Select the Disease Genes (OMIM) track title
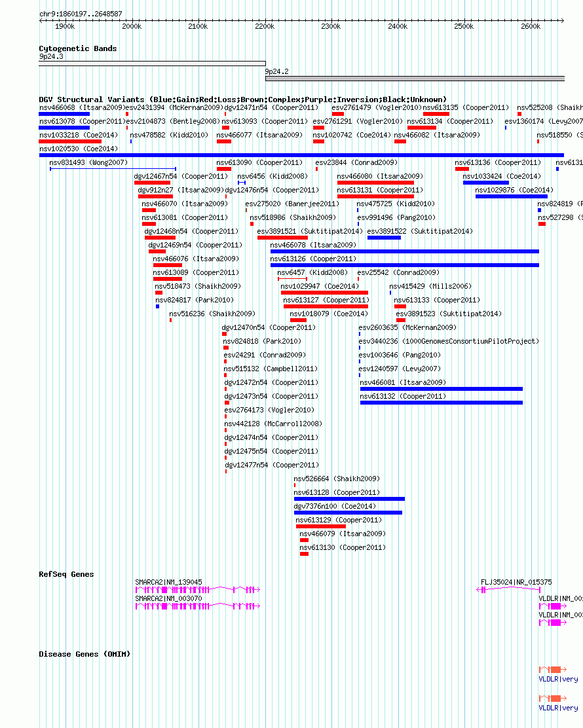The height and width of the screenshot is (728, 583). coord(85,654)
